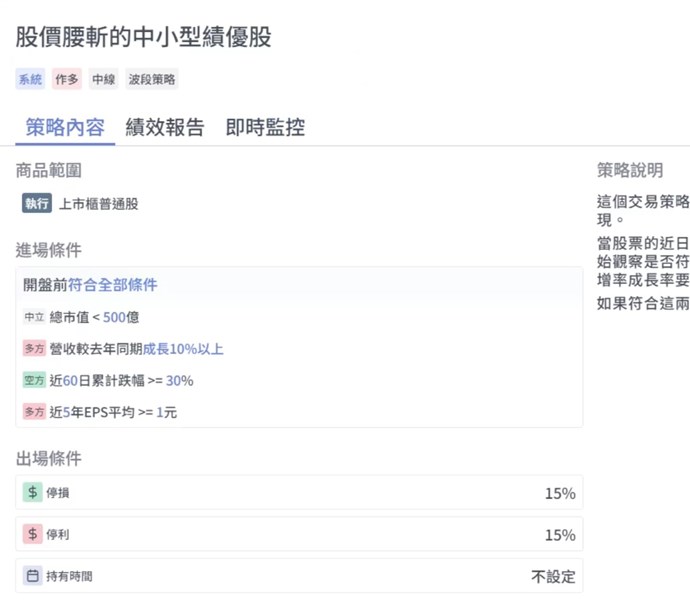The width and height of the screenshot is (690, 609).
Task: Click the 執行 badge beside 上市櫃普通股
Action: [37, 204]
